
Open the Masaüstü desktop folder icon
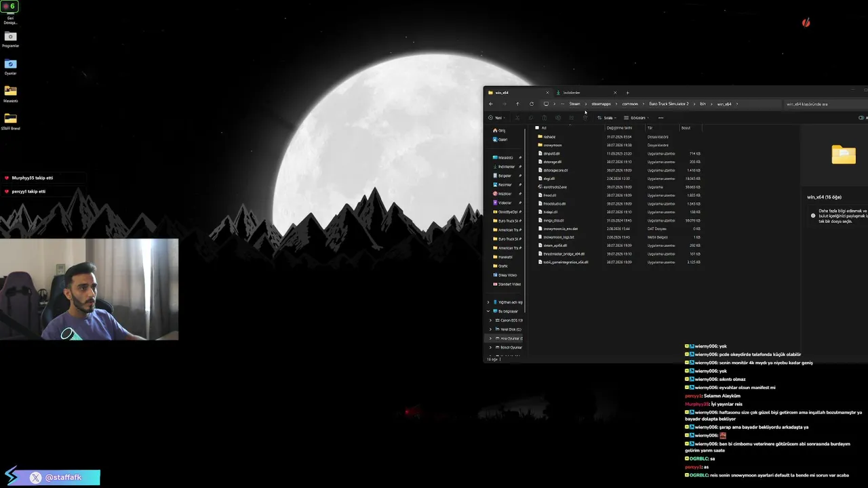pyautogui.click(x=10, y=94)
